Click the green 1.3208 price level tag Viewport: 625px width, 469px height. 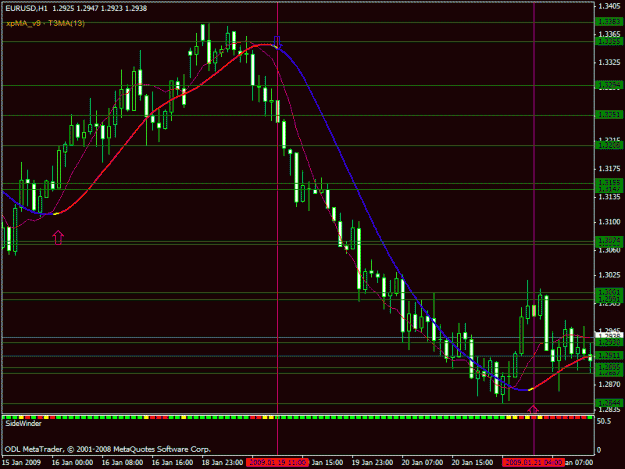[609, 145]
